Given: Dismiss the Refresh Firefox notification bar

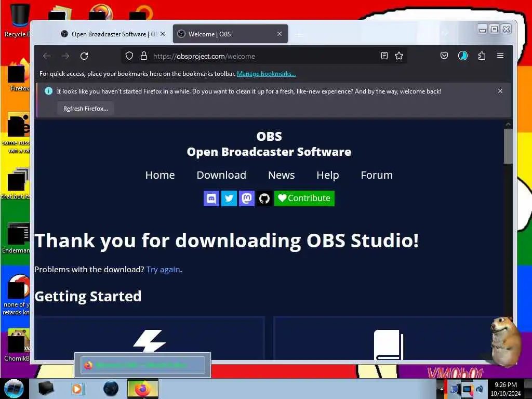Looking at the screenshot, I should point(500,91).
